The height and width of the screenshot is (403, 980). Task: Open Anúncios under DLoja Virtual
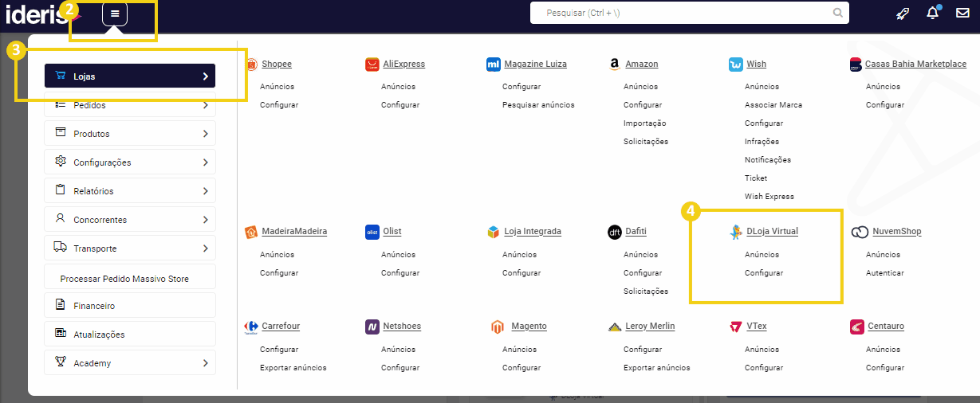pos(762,255)
